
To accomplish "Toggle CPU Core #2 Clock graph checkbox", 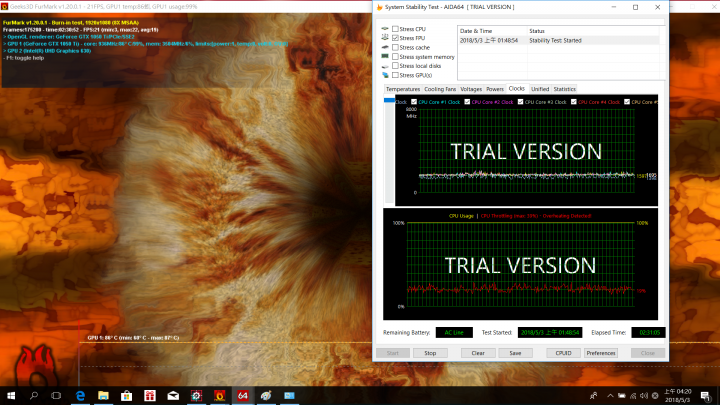I will [x=467, y=102].
